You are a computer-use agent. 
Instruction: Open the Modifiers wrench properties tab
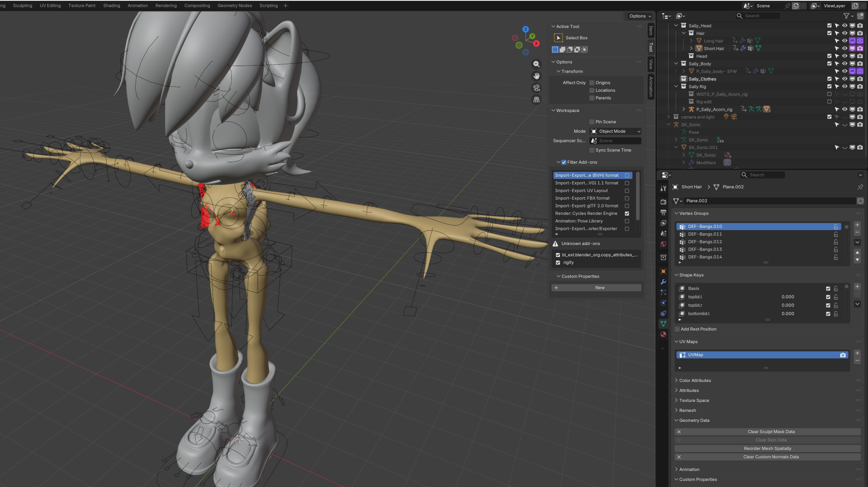pos(663,282)
